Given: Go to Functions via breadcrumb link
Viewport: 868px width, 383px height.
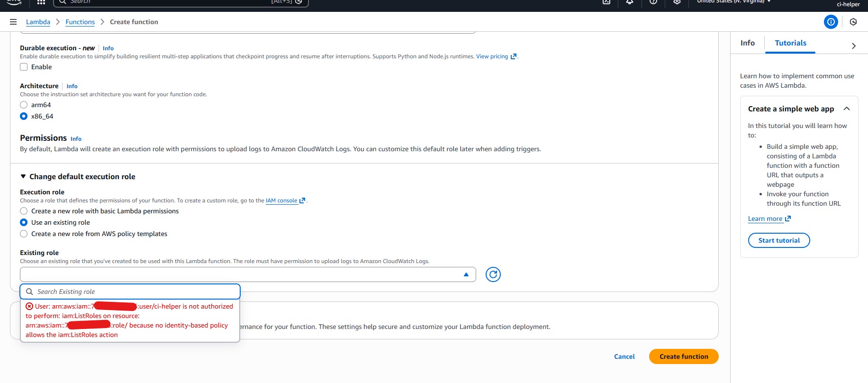Looking at the screenshot, I should (80, 22).
